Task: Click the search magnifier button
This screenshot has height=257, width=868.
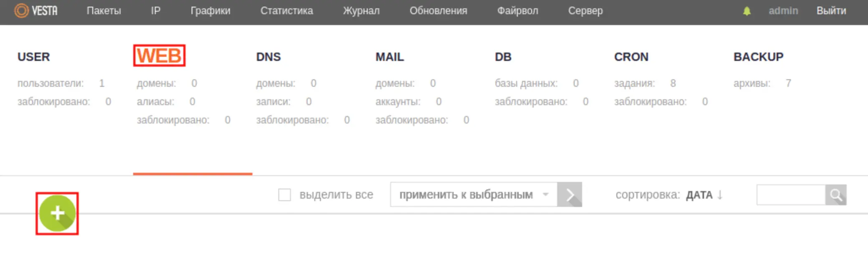Action: tap(836, 195)
